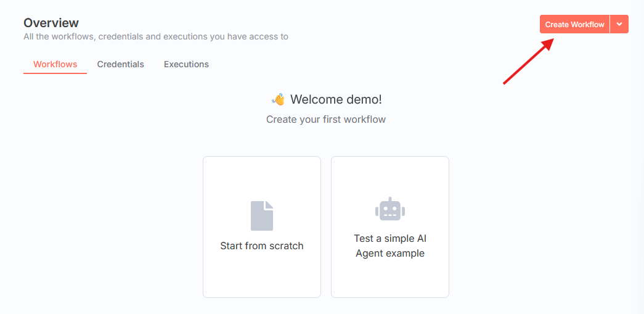Open the Executions tab
The height and width of the screenshot is (314, 644).
click(186, 64)
